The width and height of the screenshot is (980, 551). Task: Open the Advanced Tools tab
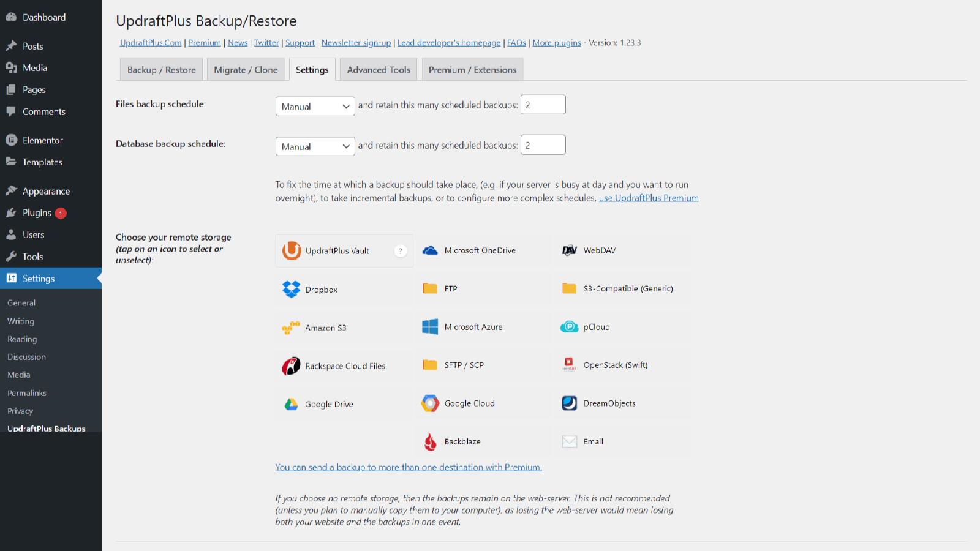coord(379,69)
